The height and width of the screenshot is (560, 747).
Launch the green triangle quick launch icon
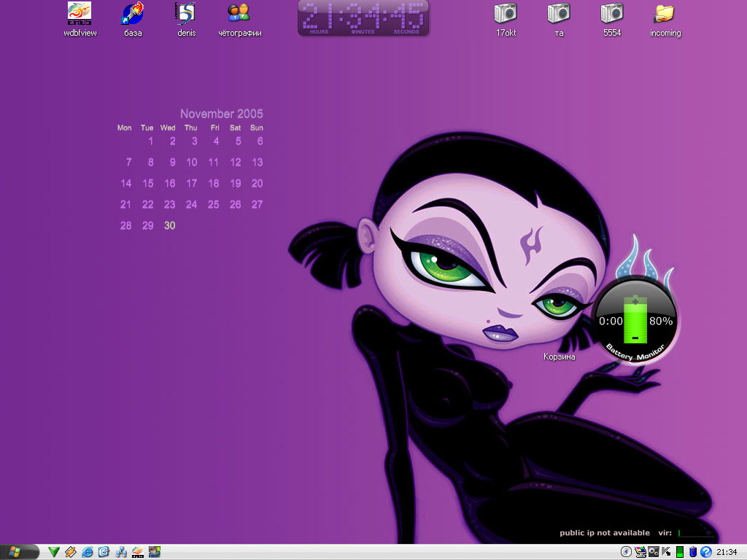54,552
